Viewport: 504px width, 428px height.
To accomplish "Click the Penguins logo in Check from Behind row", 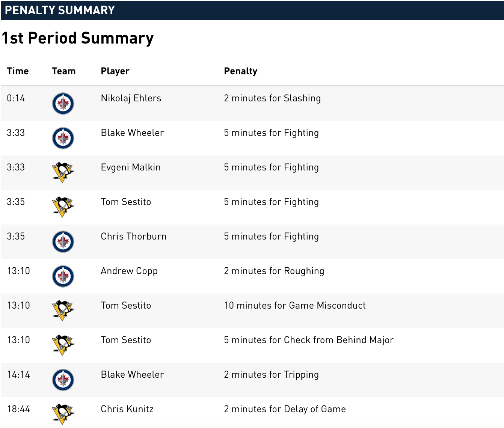I will pos(63,345).
